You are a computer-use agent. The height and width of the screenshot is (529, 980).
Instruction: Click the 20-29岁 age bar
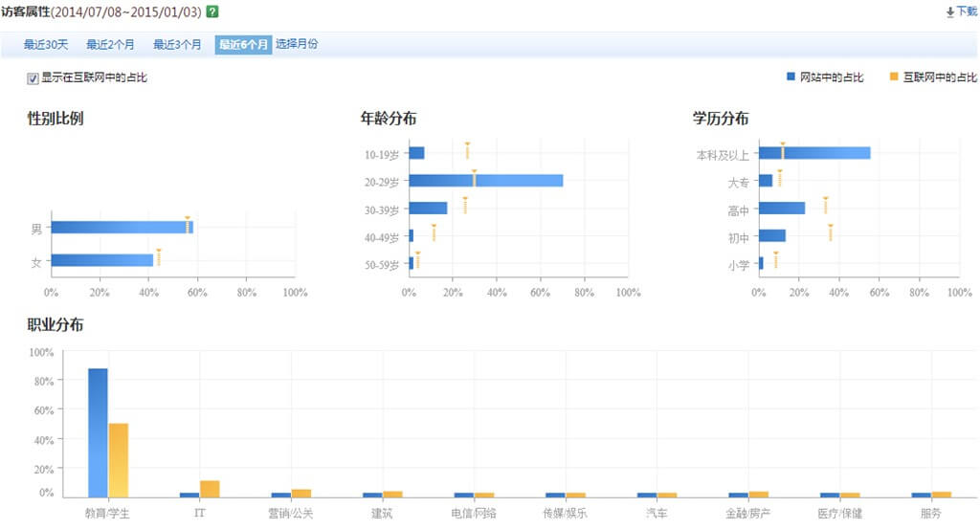tap(485, 181)
